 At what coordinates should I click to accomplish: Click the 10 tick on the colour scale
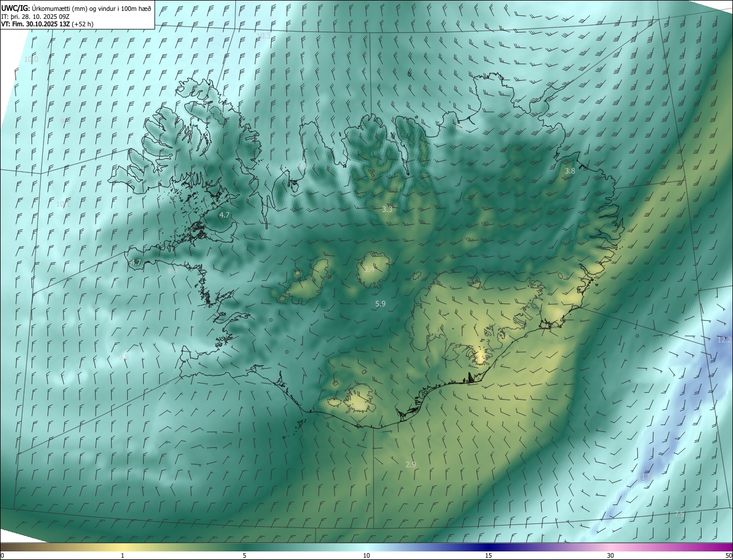coord(366,555)
